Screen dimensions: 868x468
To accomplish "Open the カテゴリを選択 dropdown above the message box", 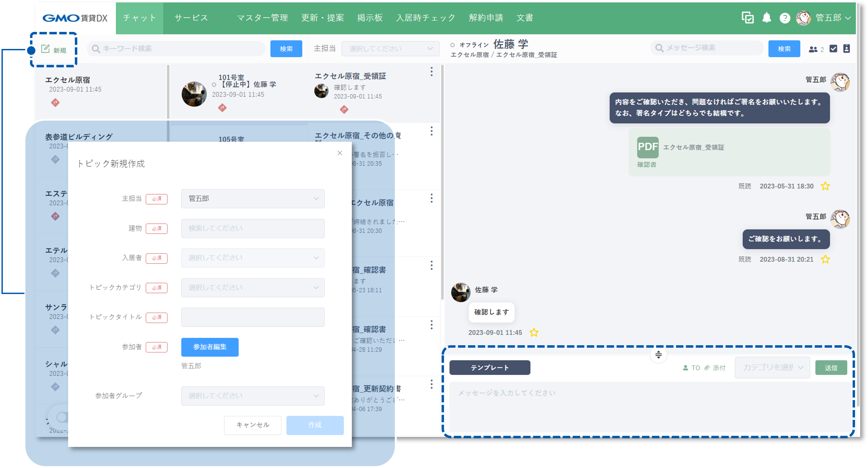I will [x=772, y=367].
